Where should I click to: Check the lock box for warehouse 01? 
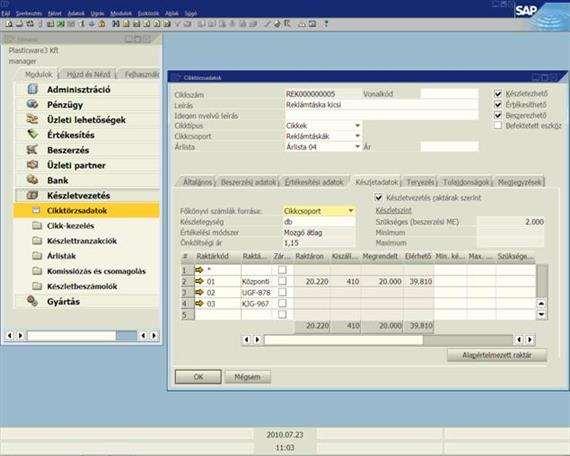pos(282,281)
